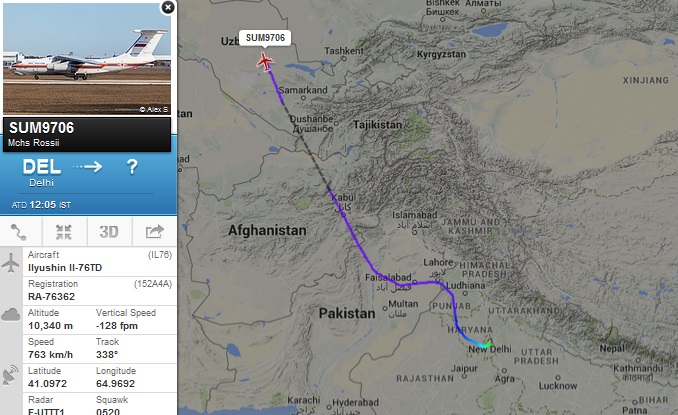The height and width of the screenshot is (415, 678).
Task: Click the cloud icon beside Altitude
Action: (10, 315)
